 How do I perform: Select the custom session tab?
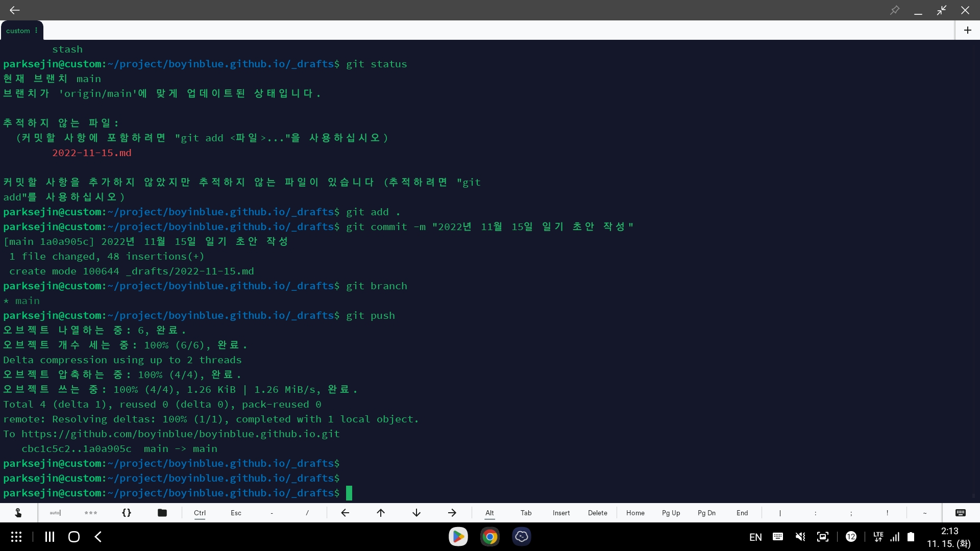pyautogui.click(x=18, y=31)
